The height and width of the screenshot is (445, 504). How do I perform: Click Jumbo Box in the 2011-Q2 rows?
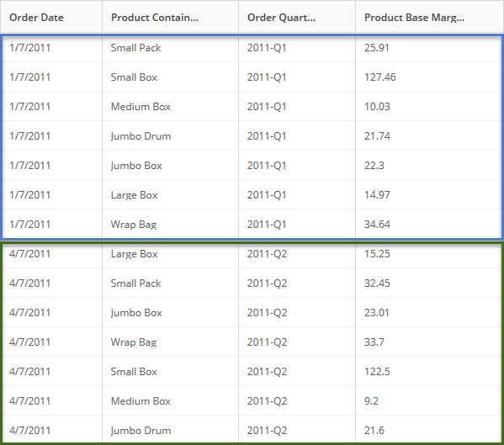pyautogui.click(x=136, y=313)
